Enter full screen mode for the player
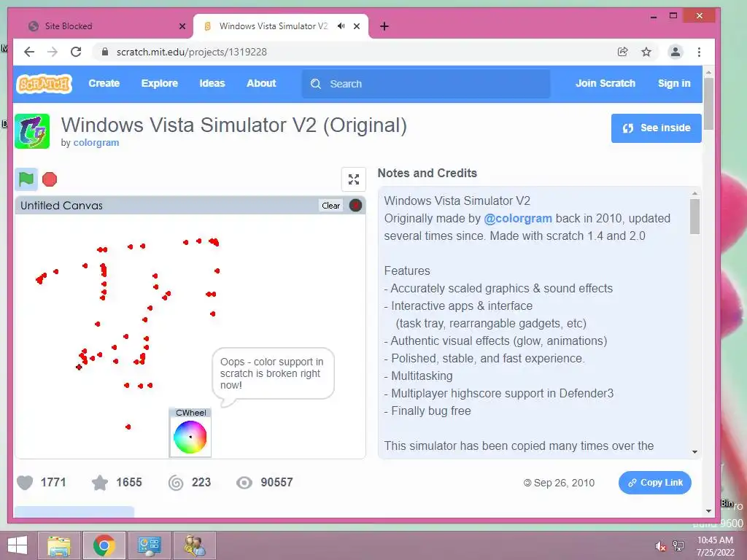The height and width of the screenshot is (560, 747). tap(354, 179)
